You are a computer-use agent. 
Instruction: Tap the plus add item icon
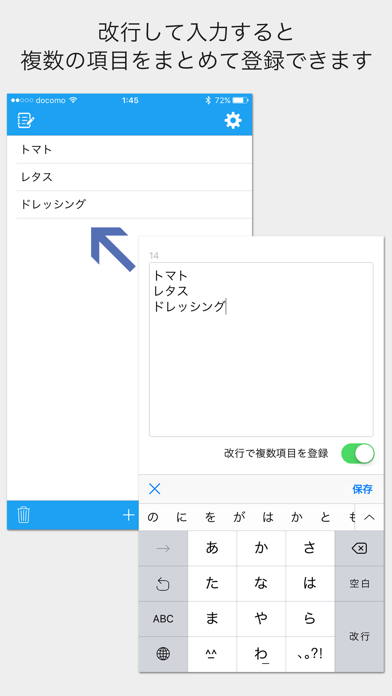point(128,515)
